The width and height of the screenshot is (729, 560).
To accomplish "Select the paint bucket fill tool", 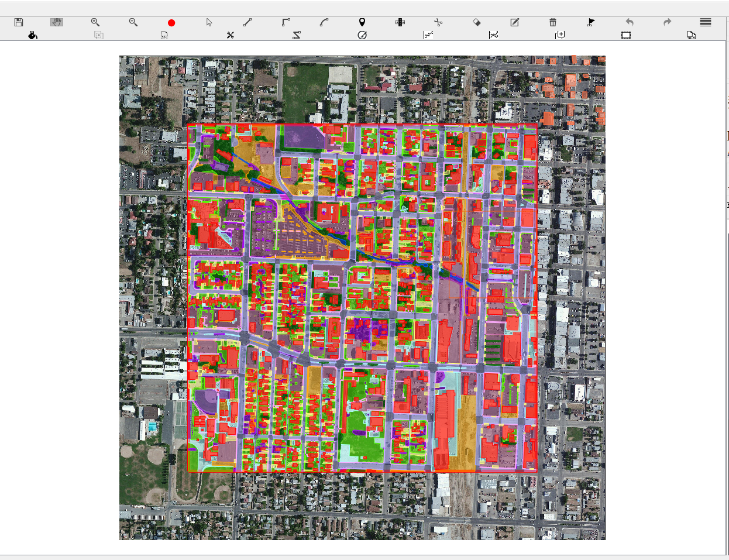I will [33, 35].
